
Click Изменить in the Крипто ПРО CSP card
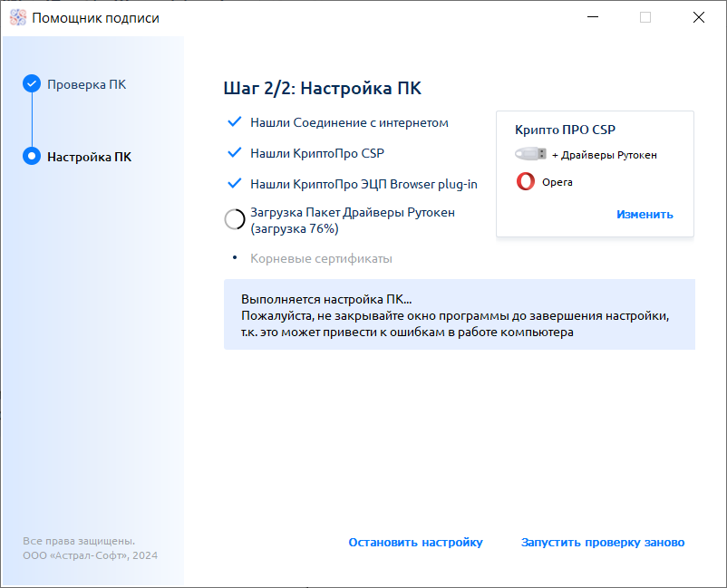[645, 214]
